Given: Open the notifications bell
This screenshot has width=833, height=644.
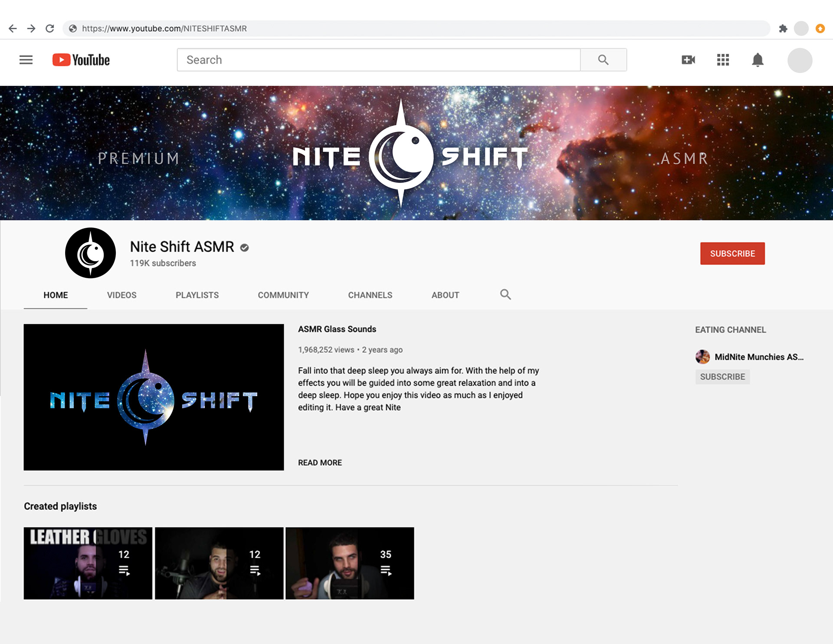Looking at the screenshot, I should [758, 60].
